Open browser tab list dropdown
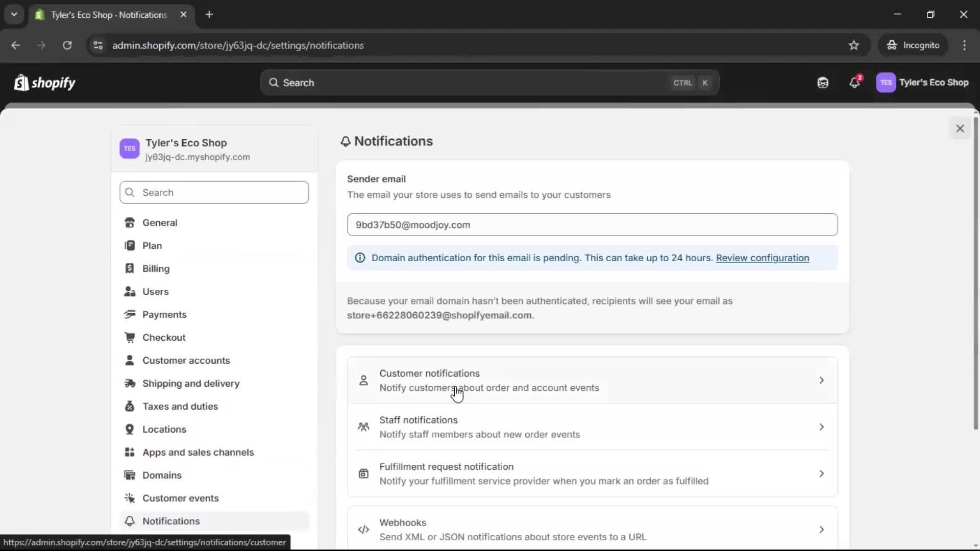Screen dimensions: 980x551 [x=14, y=14]
